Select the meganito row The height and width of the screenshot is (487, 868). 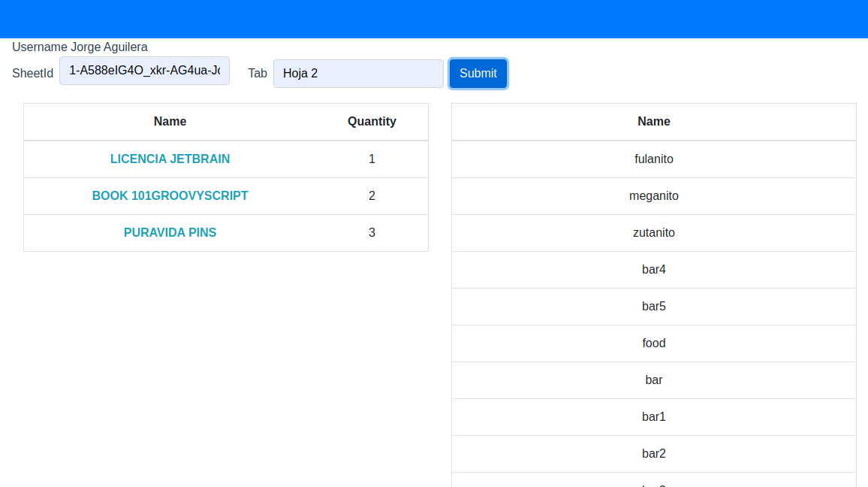(653, 196)
